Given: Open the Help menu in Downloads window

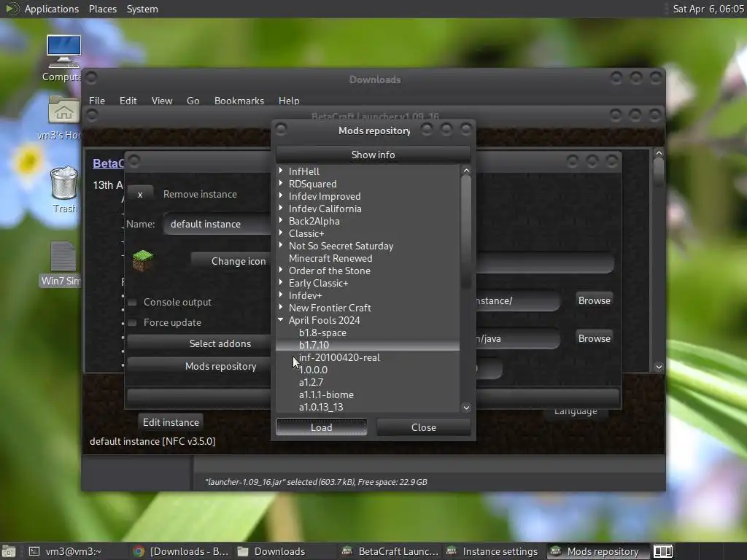Looking at the screenshot, I should point(289,101).
